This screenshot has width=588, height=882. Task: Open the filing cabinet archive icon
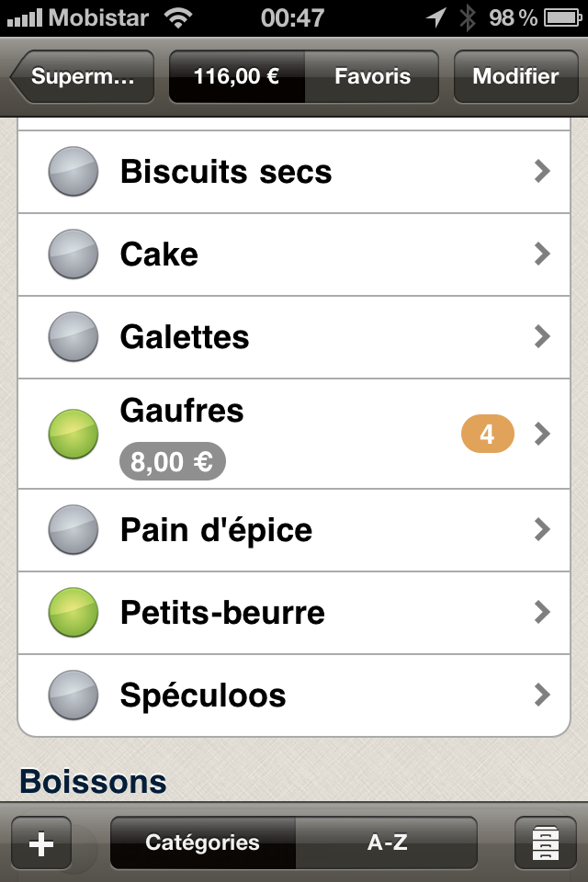(x=545, y=843)
